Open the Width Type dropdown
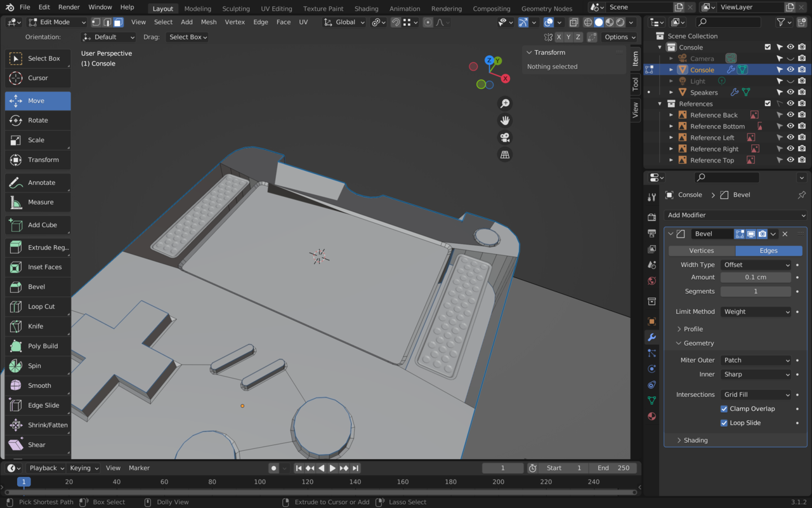Viewport: 812px width, 508px height. click(756, 265)
